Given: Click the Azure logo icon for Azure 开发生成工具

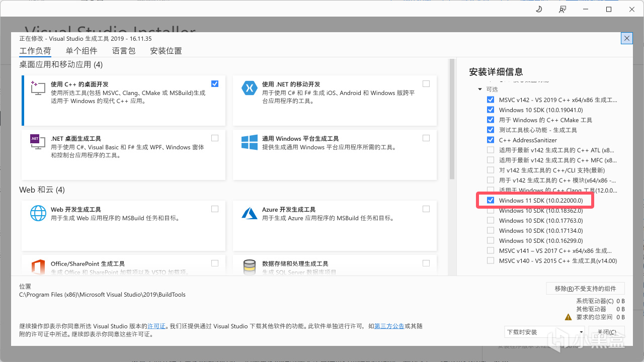Looking at the screenshot, I should click(x=250, y=213).
